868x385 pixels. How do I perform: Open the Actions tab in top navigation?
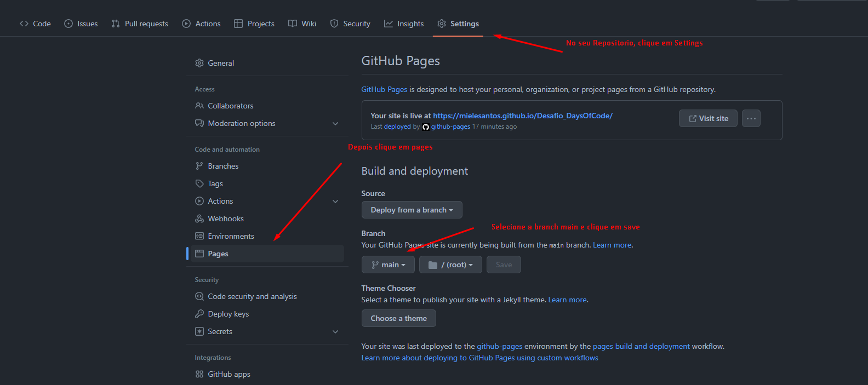click(x=201, y=24)
